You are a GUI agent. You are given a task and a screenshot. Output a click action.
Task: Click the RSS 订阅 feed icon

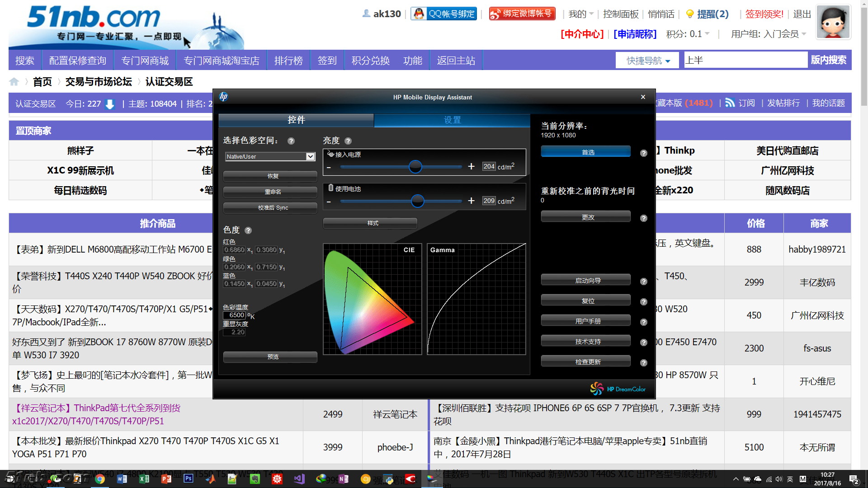pos(730,103)
